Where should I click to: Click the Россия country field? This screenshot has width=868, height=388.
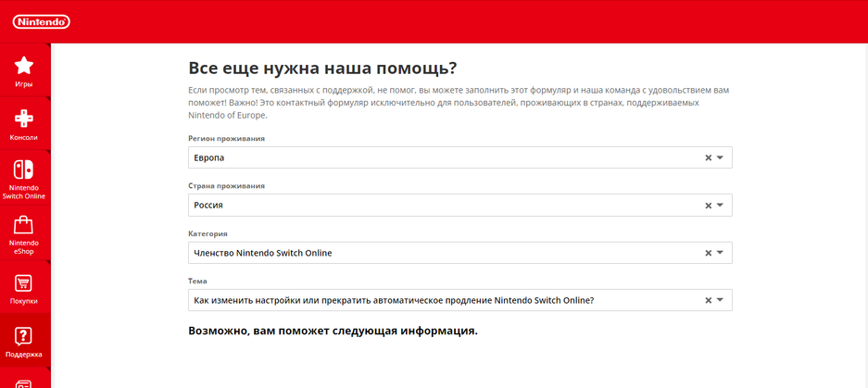(x=460, y=206)
